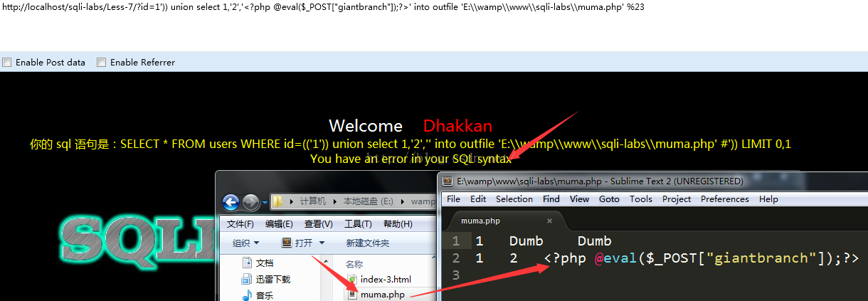Screen dimensions: 868x301
Task: Click the browser URL input field
Action: coord(434,7)
